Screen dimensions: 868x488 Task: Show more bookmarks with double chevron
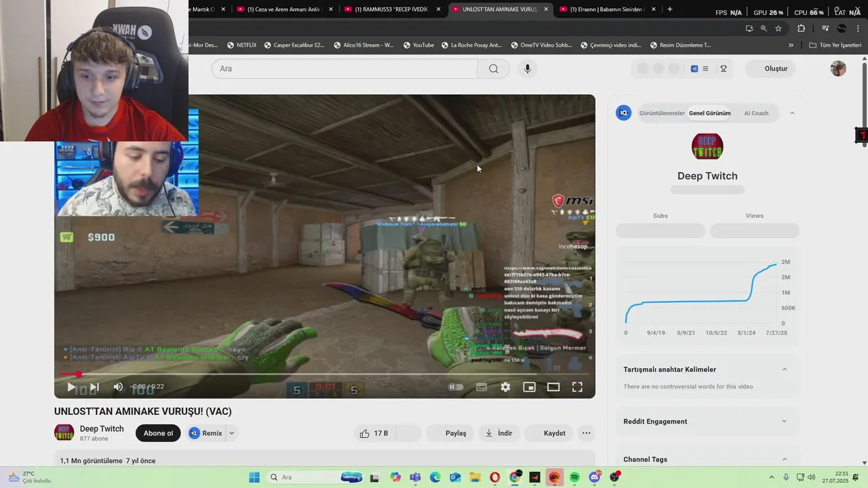coord(791,45)
